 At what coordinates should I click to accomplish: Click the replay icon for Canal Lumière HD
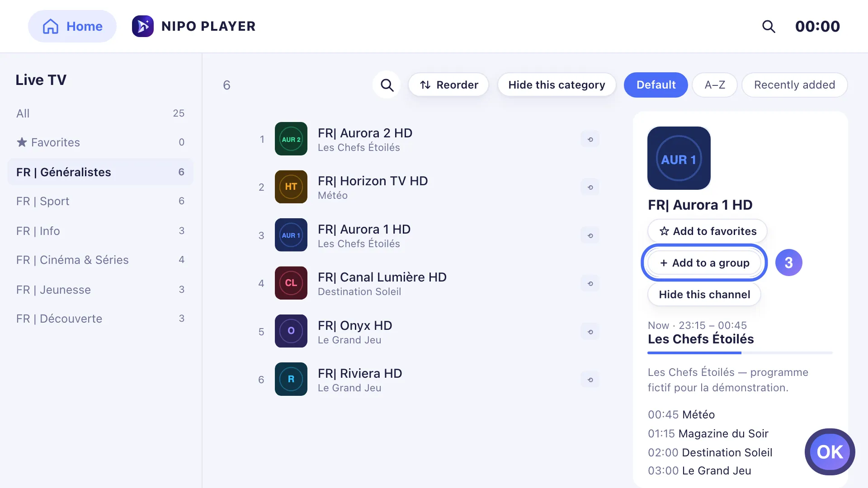tap(590, 283)
